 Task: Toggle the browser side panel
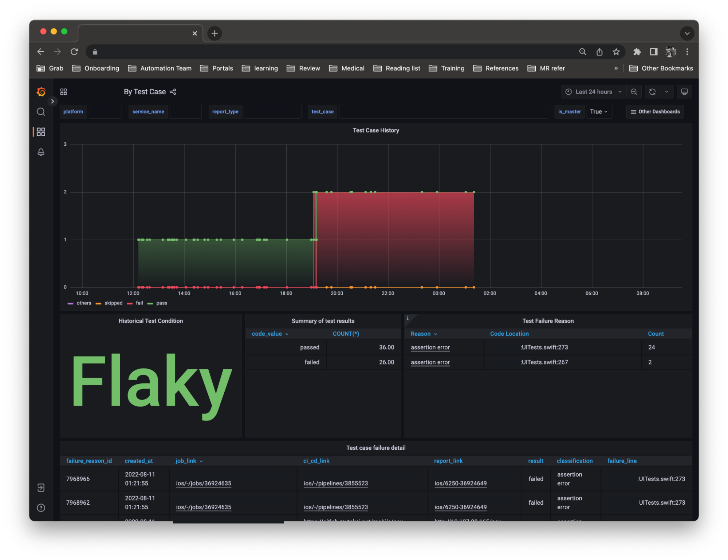[654, 52]
